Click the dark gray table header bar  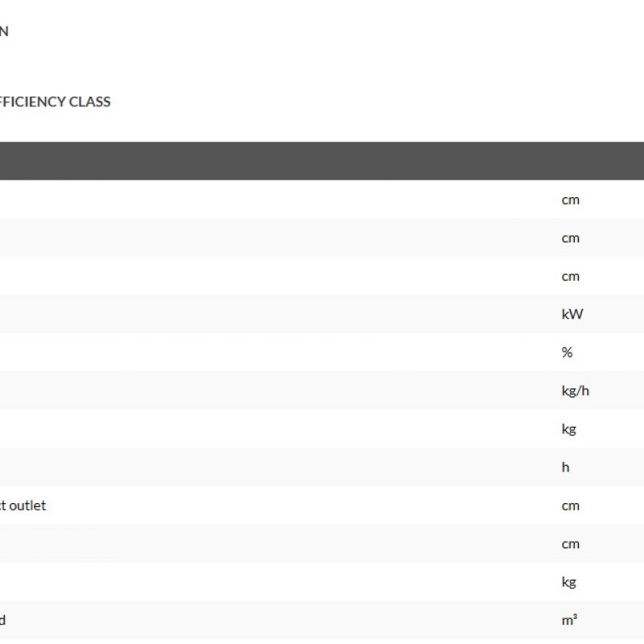(x=322, y=160)
